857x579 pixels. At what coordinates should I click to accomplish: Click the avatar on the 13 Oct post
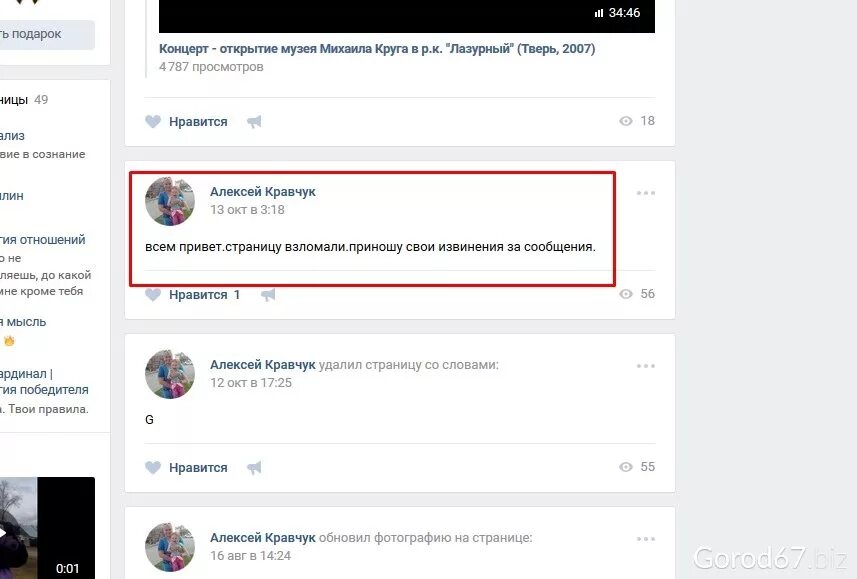coord(170,201)
